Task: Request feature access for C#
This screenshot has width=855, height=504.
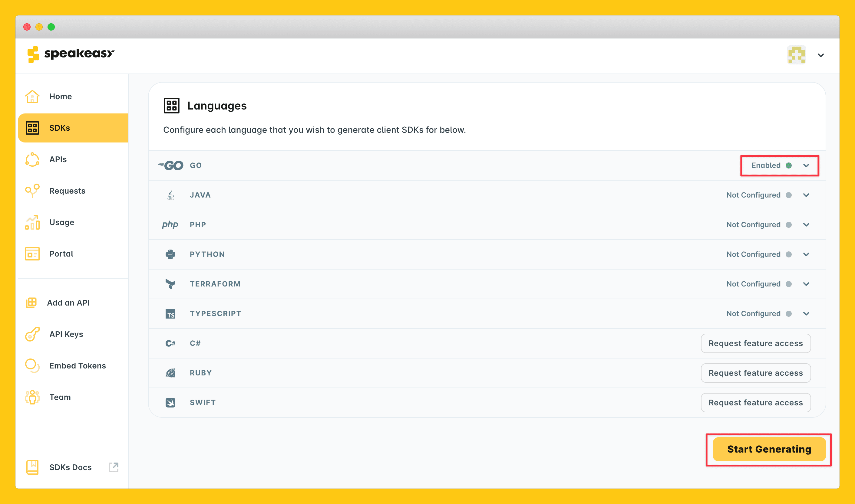Action: coord(756,343)
